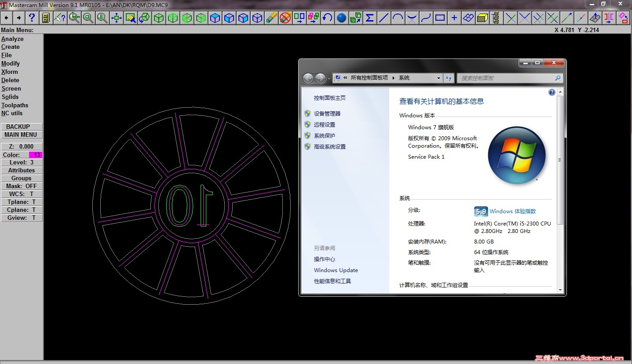632x364 pixels.
Task: Select the Analyze arrow-with-question-mark tool
Action: click(60, 18)
